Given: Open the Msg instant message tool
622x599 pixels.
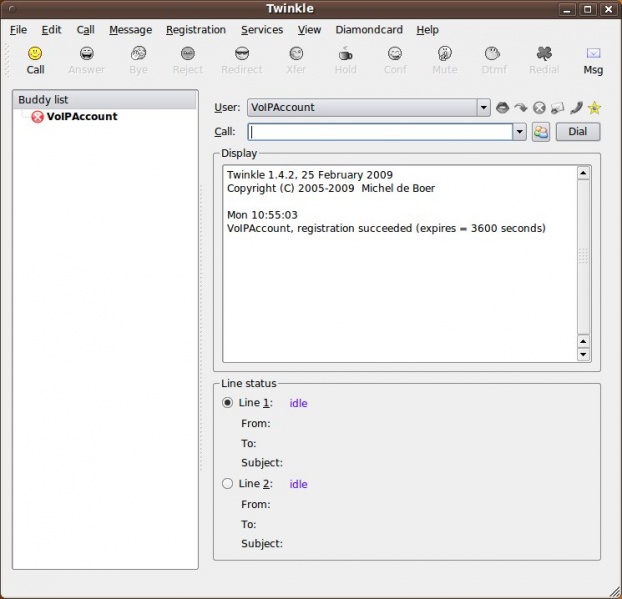Looking at the screenshot, I should click(x=593, y=59).
